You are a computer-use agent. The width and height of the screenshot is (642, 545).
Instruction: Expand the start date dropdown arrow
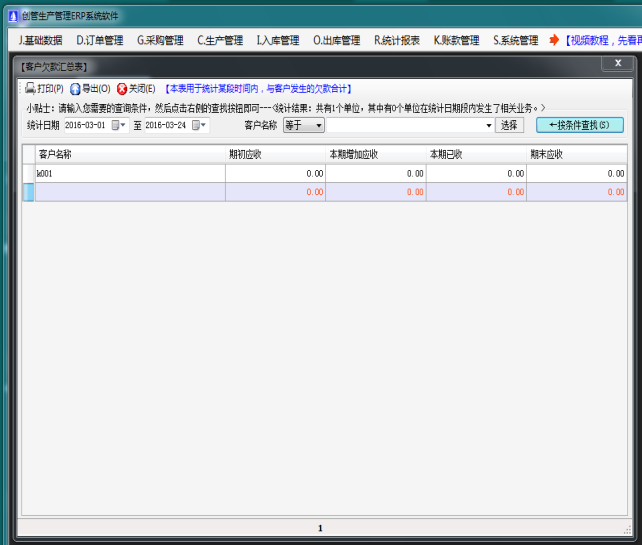[124, 126]
